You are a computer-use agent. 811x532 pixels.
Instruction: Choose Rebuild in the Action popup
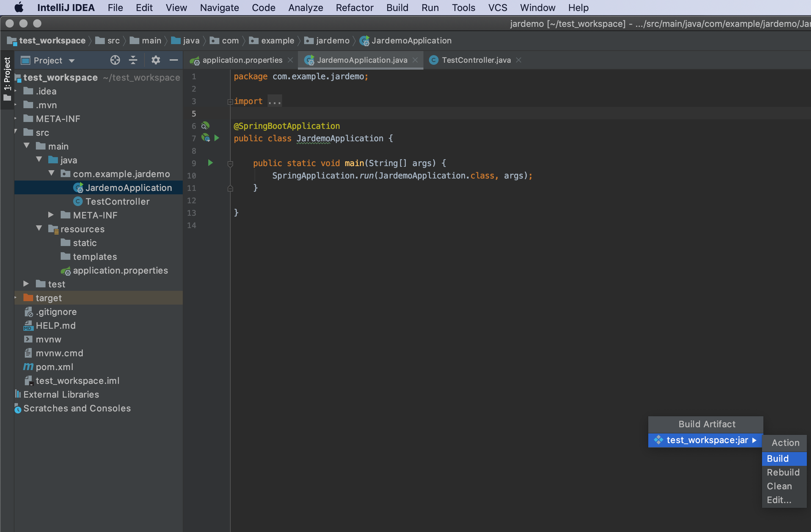tap(784, 472)
